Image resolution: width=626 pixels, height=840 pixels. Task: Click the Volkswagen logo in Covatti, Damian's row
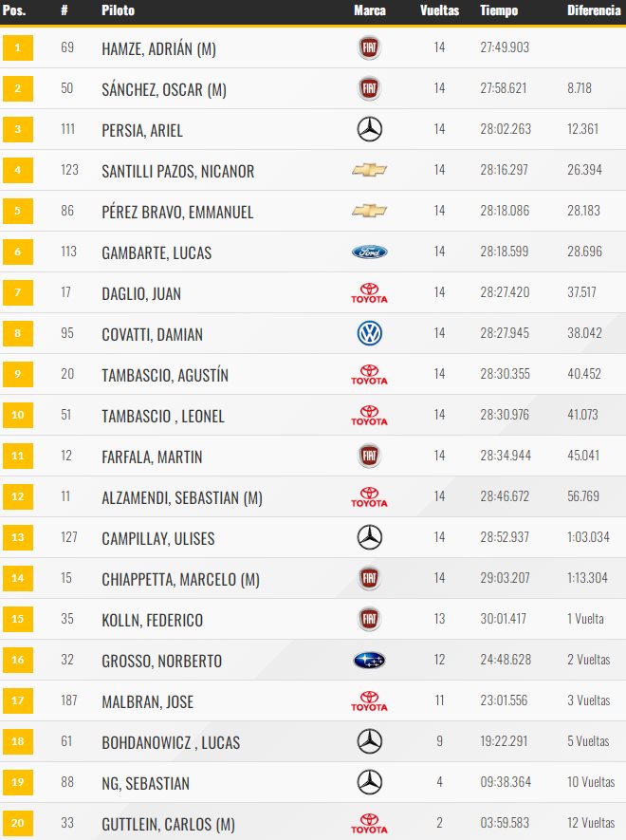click(x=369, y=333)
